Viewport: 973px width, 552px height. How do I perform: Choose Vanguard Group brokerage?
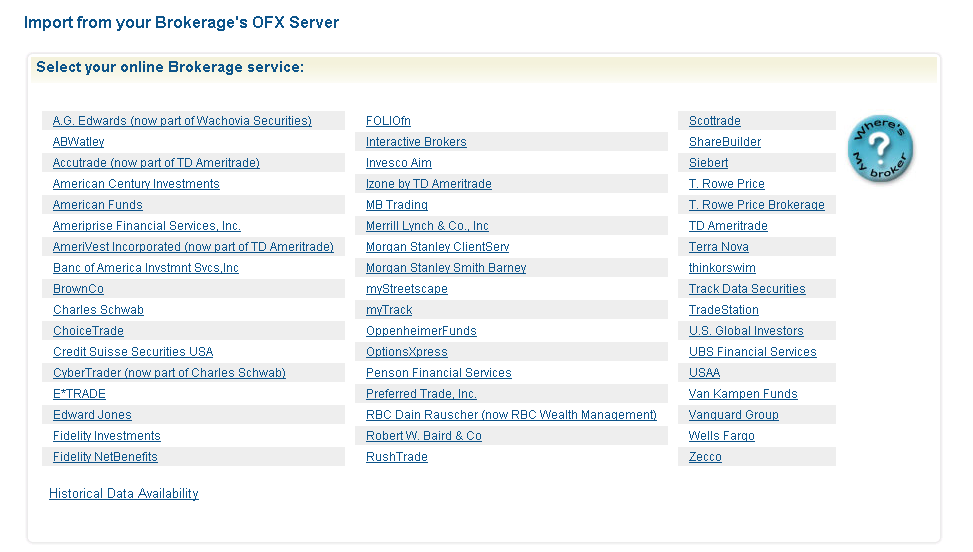733,416
